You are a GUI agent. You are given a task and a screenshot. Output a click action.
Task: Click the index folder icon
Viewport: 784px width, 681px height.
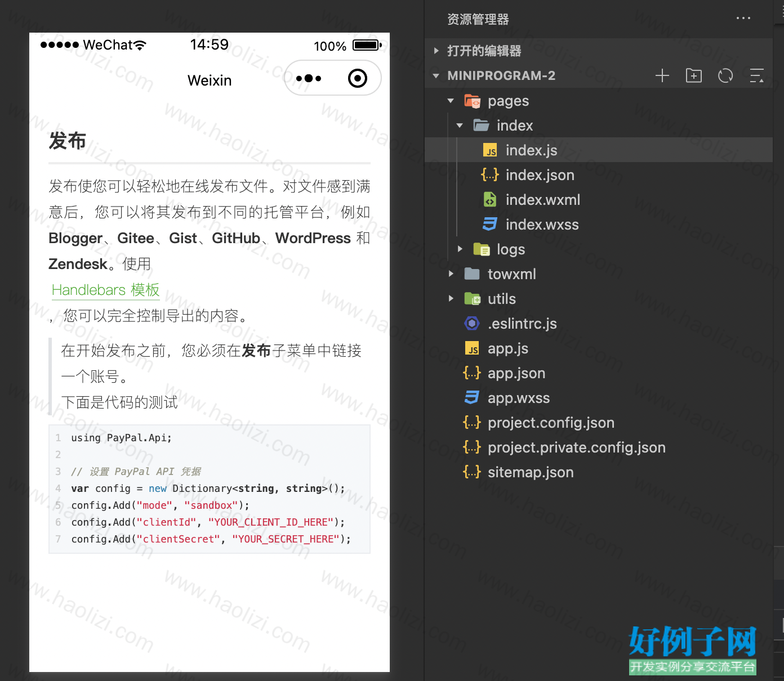click(x=481, y=125)
